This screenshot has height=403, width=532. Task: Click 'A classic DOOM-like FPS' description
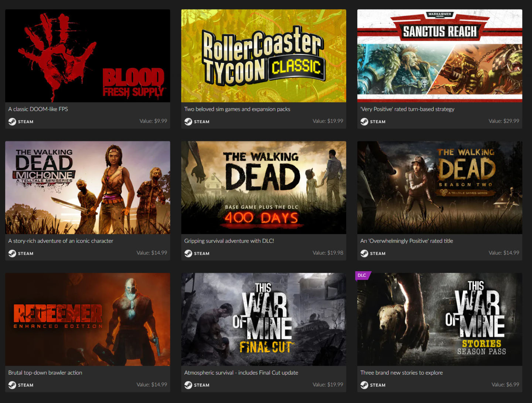click(x=38, y=109)
